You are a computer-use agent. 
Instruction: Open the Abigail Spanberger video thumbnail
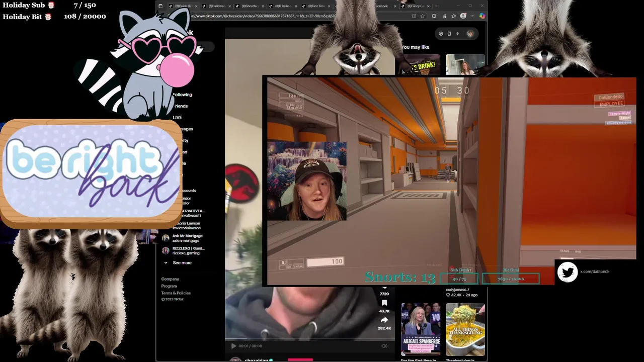(421, 329)
